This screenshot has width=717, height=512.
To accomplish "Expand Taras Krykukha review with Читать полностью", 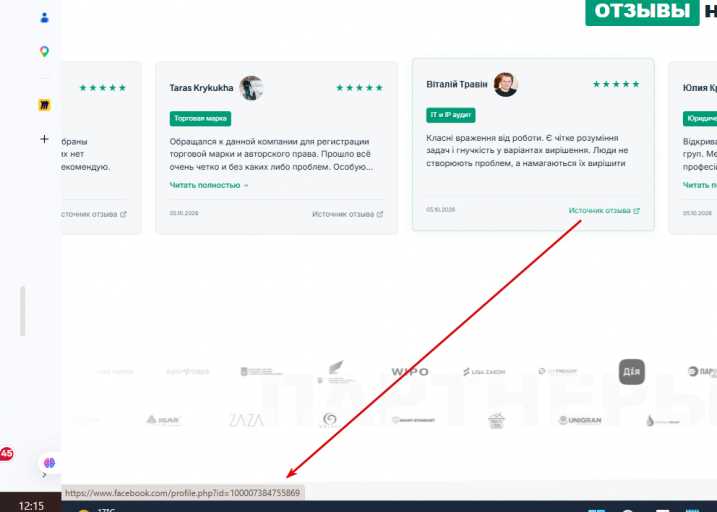I will [209, 185].
